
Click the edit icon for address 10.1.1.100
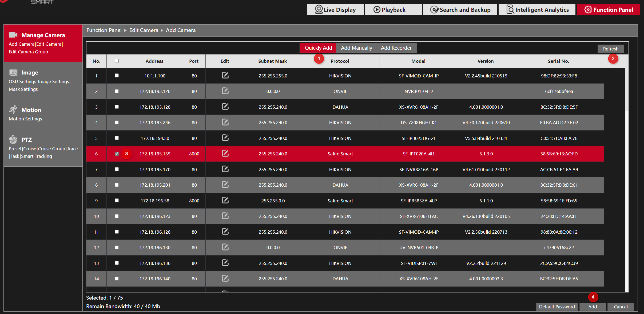click(x=225, y=76)
